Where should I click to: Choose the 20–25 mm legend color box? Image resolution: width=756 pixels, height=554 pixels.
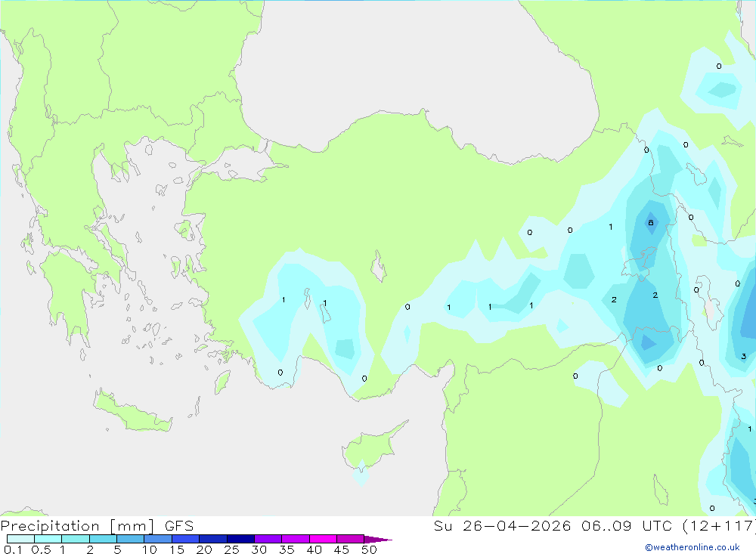tap(213, 539)
